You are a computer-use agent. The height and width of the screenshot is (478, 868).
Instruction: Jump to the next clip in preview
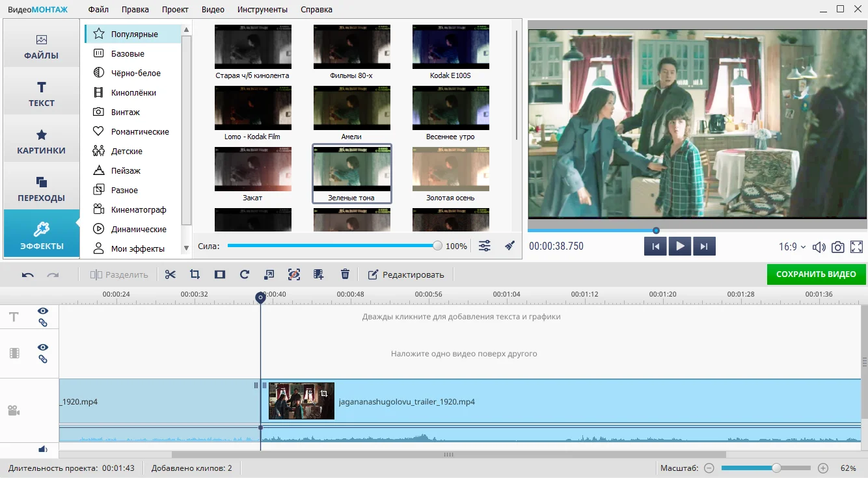705,246
